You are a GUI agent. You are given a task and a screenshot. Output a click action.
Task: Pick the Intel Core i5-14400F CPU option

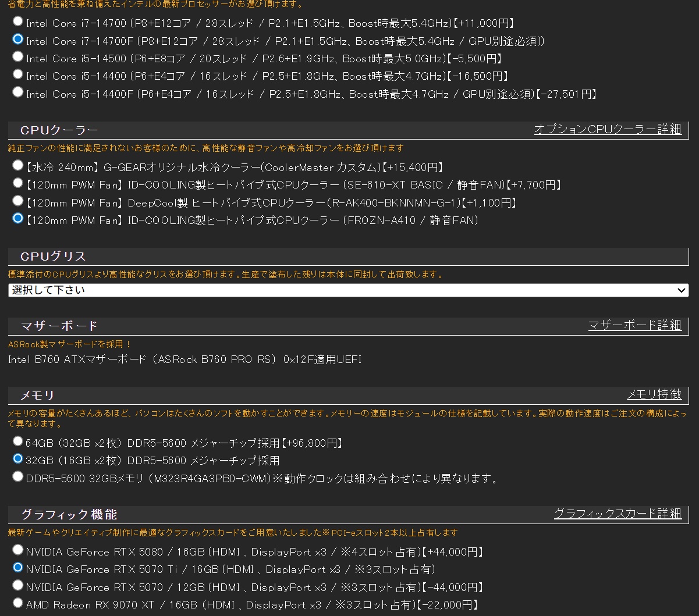tap(17, 92)
